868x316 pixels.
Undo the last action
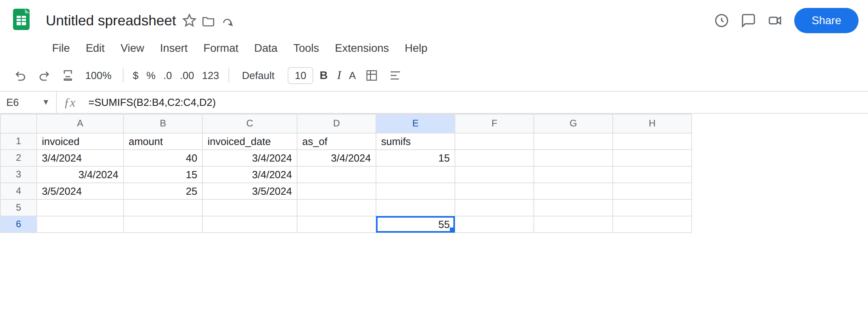tap(21, 75)
